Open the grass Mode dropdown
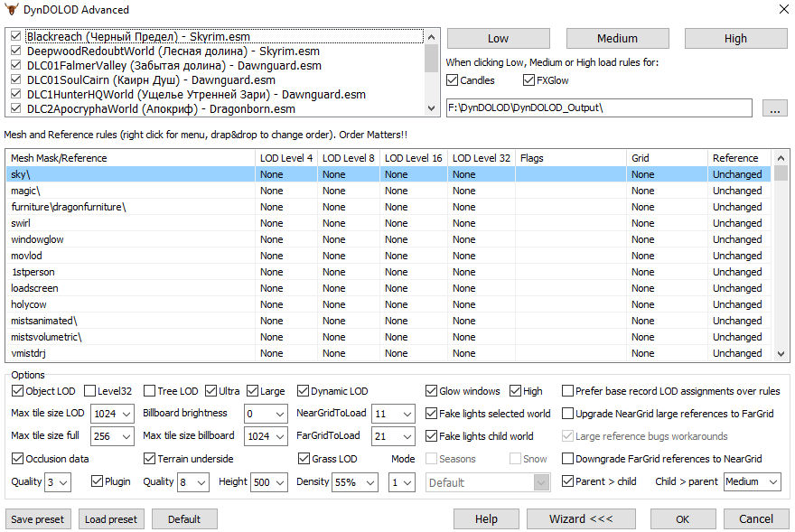Image resolution: width=795 pixels, height=532 pixels. 401,482
